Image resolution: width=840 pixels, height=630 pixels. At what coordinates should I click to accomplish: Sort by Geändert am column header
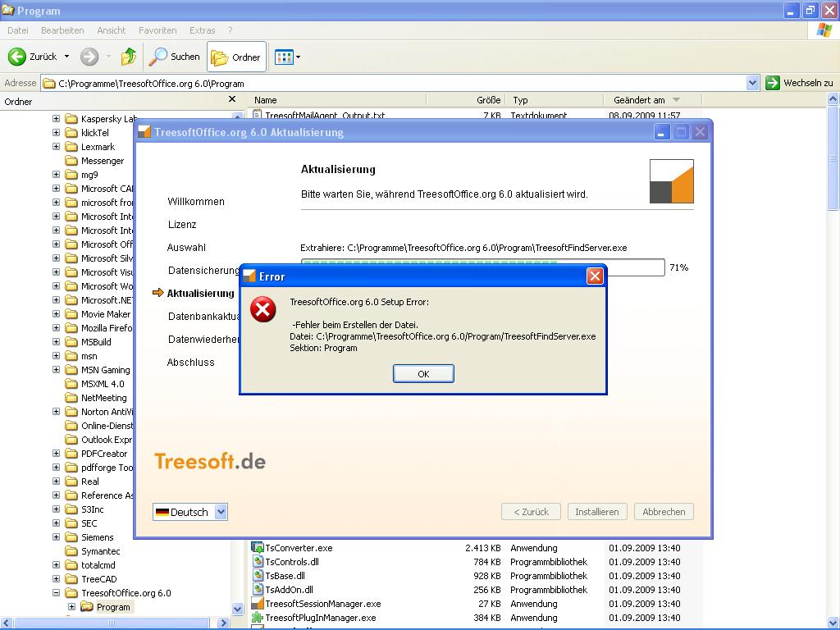pos(652,100)
